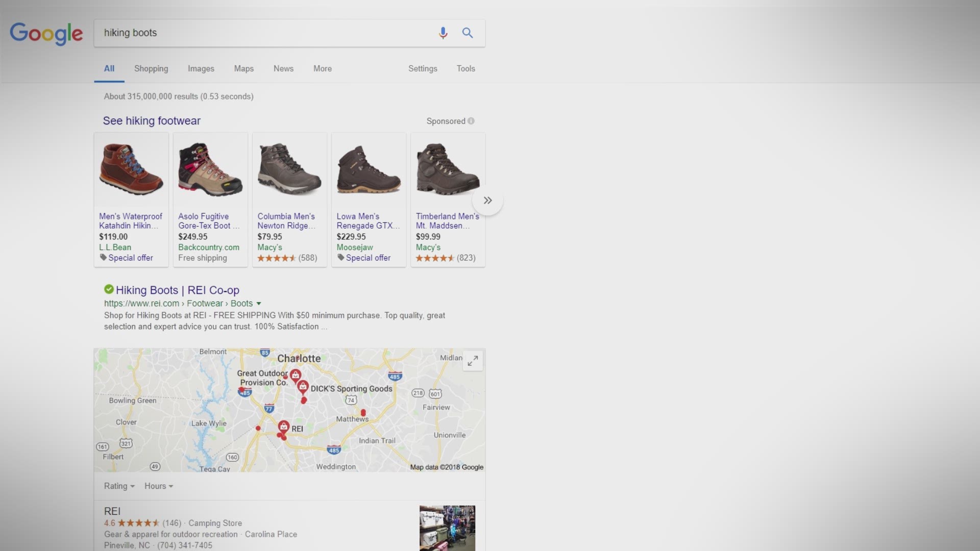Click the $249.95 price on Asolo boot
Viewport: 980px width, 551px height.
point(193,237)
